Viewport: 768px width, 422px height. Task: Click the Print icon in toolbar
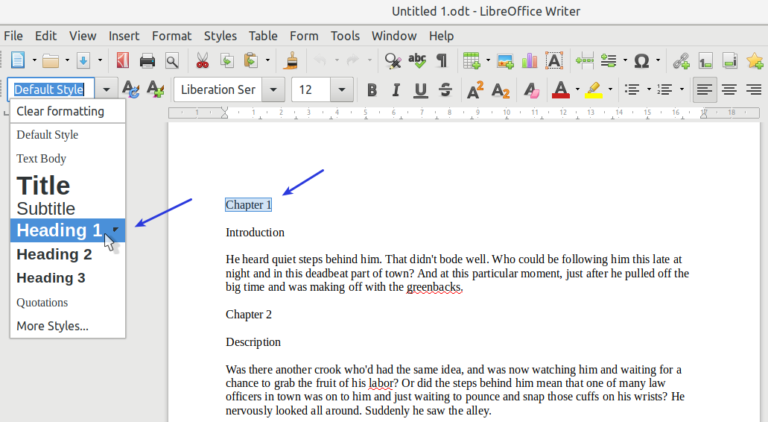point(147,61)
